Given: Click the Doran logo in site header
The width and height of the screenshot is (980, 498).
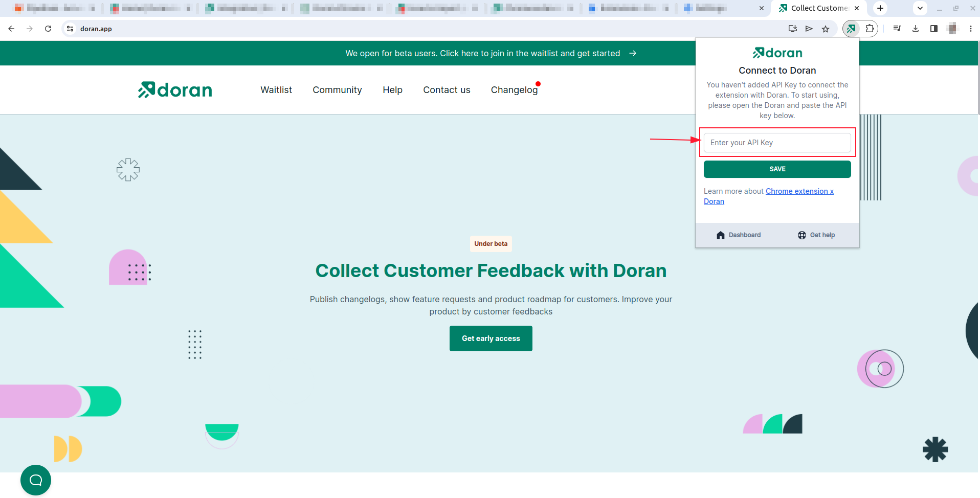Looking at the screenshot, I should click(175, 90).
